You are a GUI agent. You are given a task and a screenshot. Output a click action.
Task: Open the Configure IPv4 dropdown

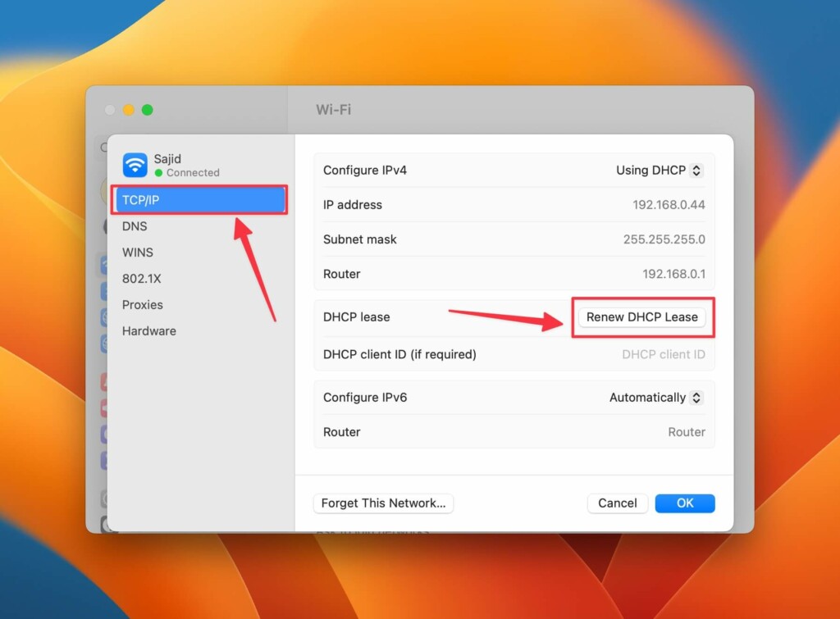(x=659, y=171)
